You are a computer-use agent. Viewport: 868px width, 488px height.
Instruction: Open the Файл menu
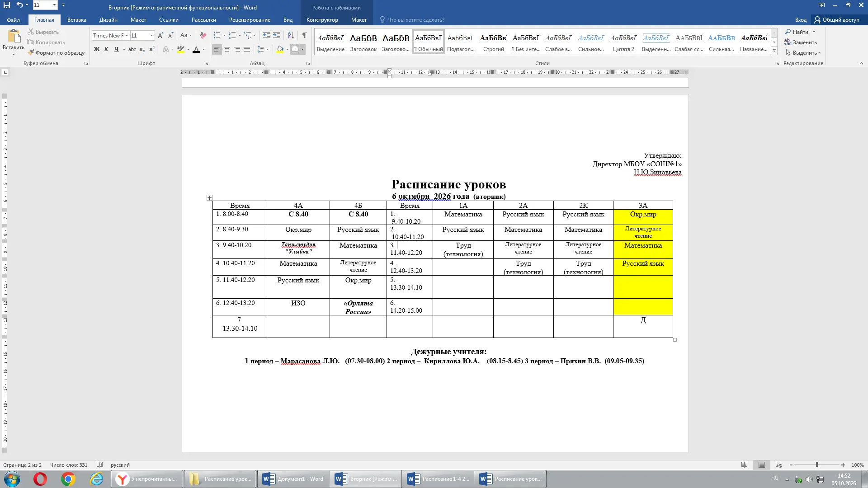[x=13, y=20]
